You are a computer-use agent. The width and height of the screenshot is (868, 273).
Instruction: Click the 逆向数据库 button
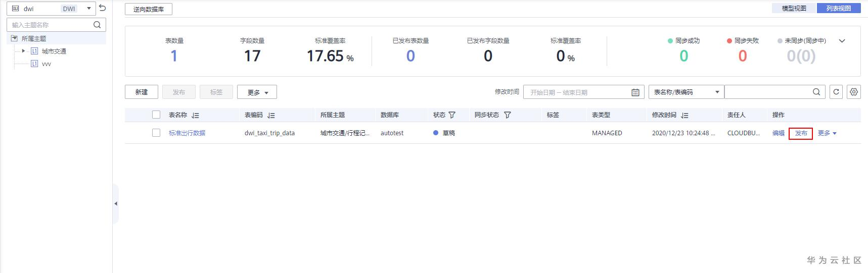point(149,9)
